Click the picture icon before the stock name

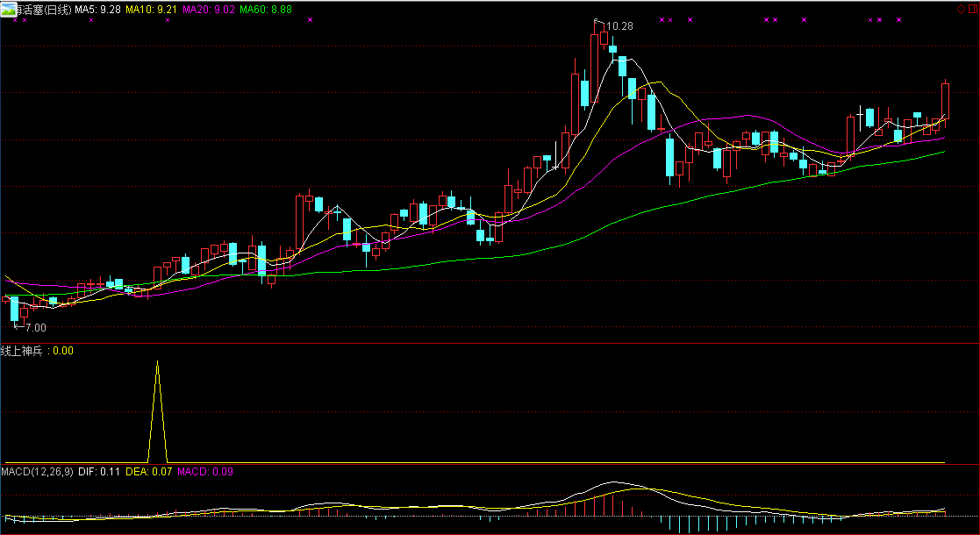pyautogui.click(x=8, y=9)
